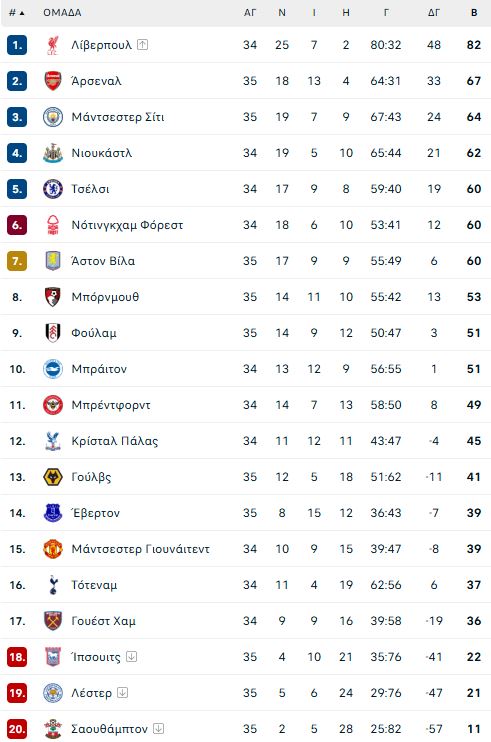Click the down arrow icon beside Σαουθάμπτον
This screenshot has height=742, width=491.
(158, 728)
